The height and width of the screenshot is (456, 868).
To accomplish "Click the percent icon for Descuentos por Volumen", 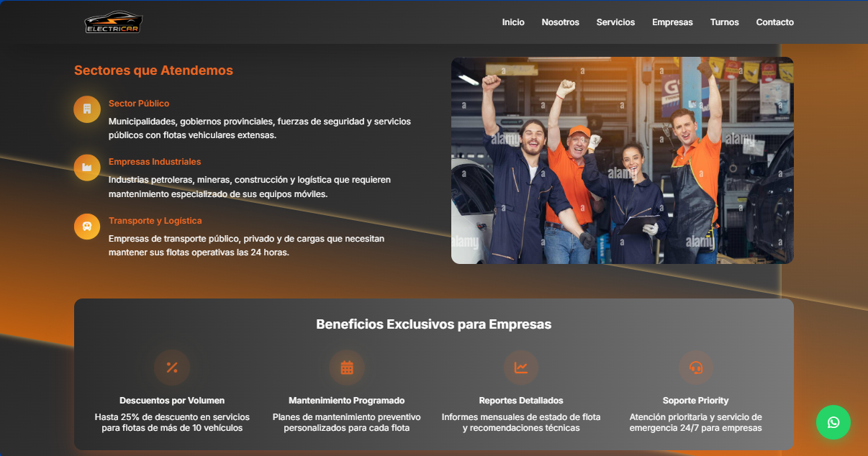I will point(172,368).
